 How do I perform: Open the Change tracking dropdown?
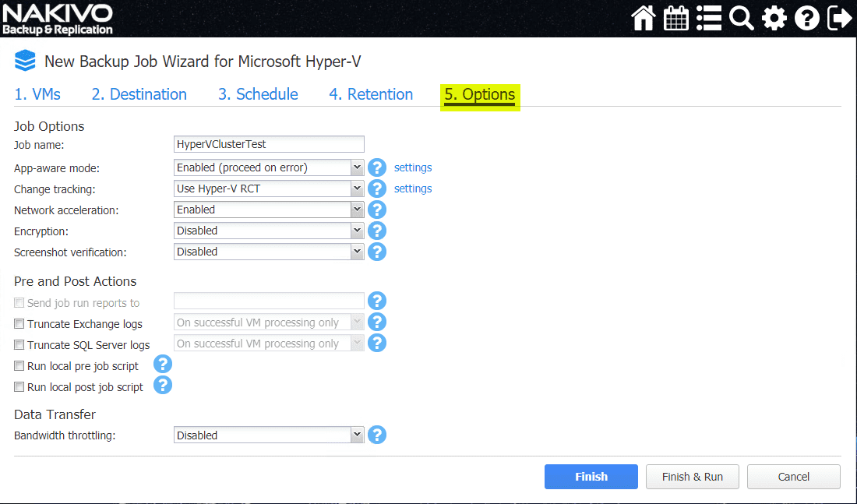click(269, 189)
